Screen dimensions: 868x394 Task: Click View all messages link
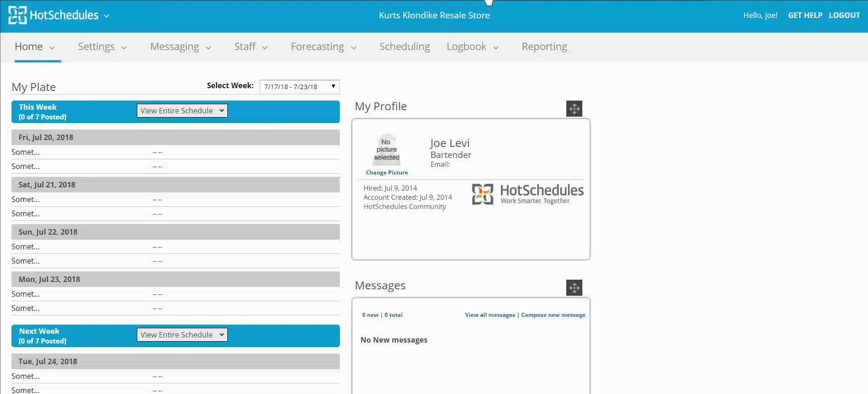tap(490, 315)
